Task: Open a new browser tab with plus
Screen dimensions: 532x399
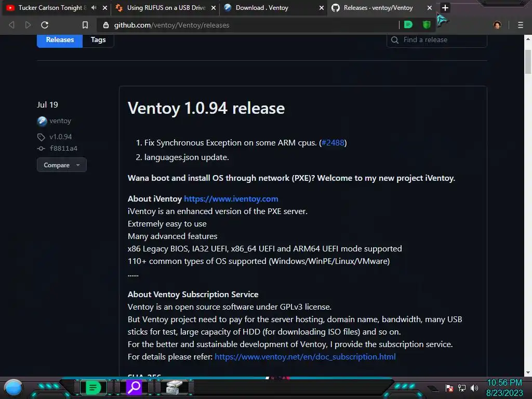Action: pos(445,7)
